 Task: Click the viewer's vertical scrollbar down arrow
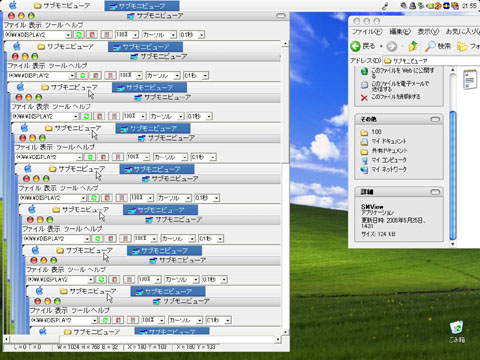point(285,332)
